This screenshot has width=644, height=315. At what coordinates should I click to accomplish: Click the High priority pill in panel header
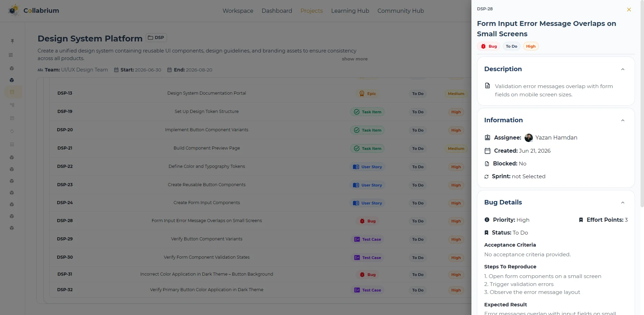point(531,46)
